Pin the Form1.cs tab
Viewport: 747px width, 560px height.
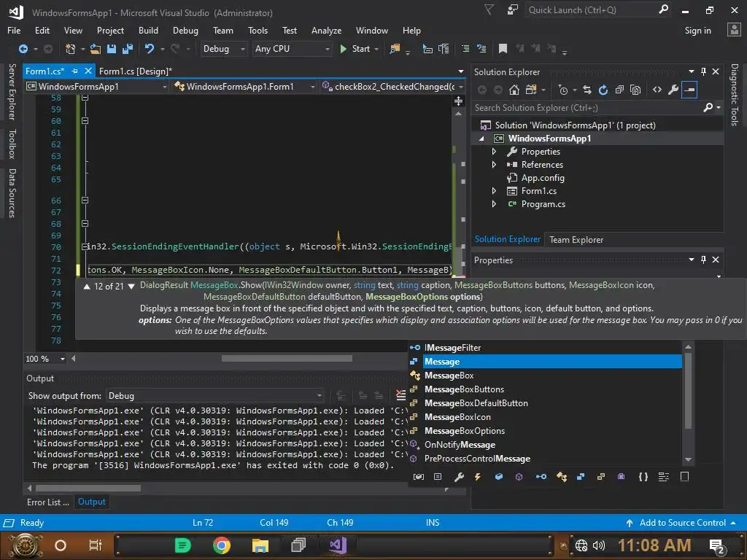click(75, 71)
